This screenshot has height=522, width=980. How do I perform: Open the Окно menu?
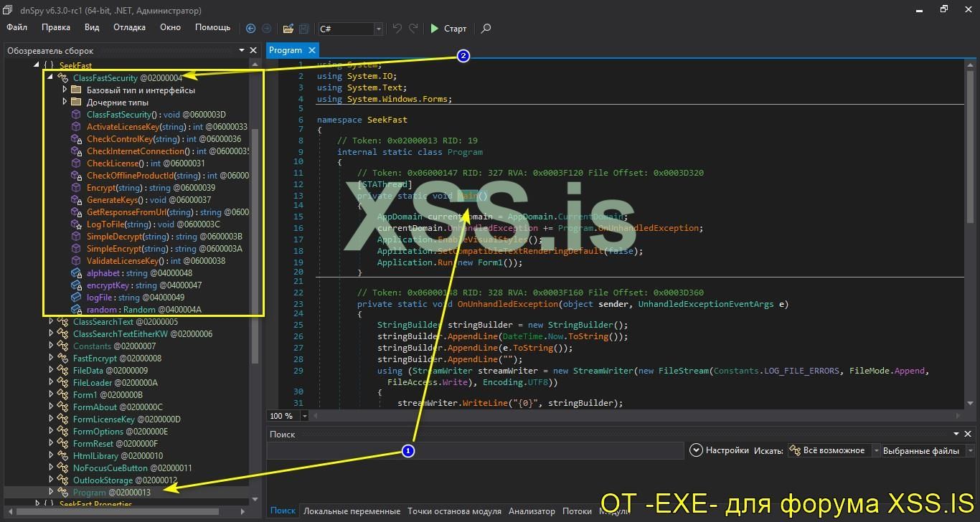[170, 27]
